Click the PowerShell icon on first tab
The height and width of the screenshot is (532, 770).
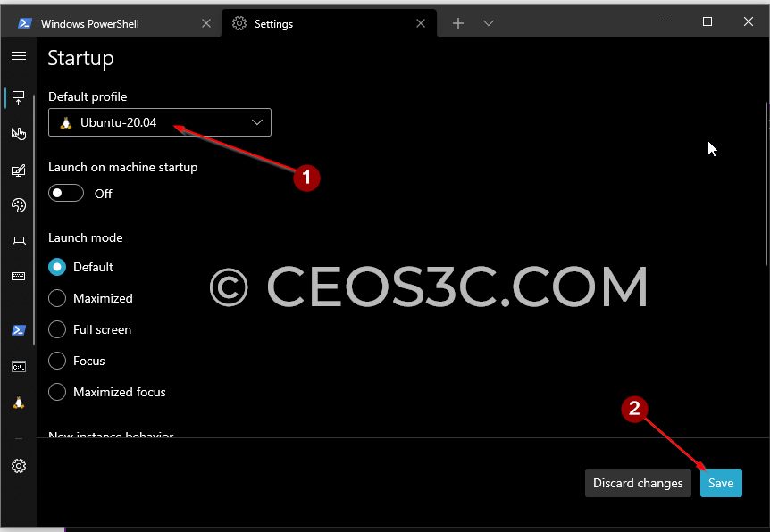click(x=24, y=23)
